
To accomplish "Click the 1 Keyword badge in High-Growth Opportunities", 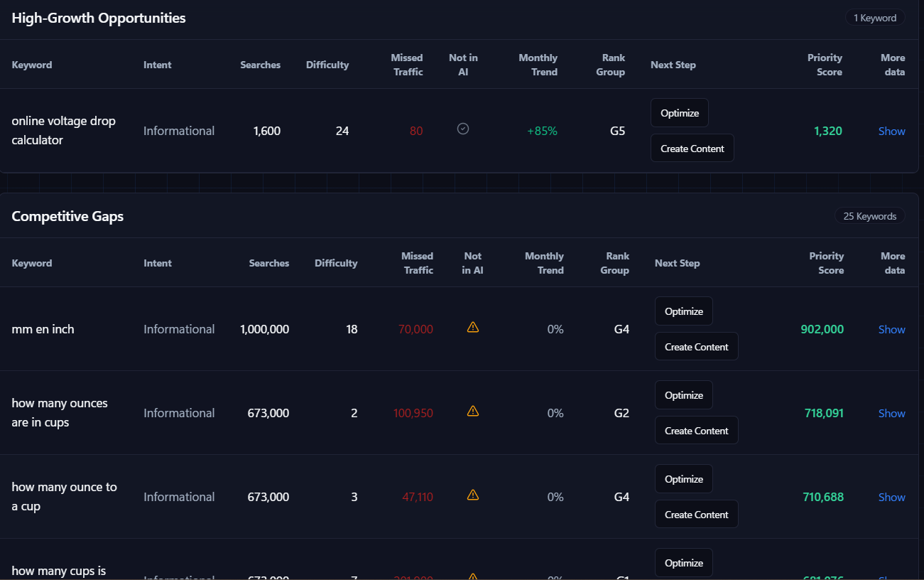I will [x=875, y=18].
